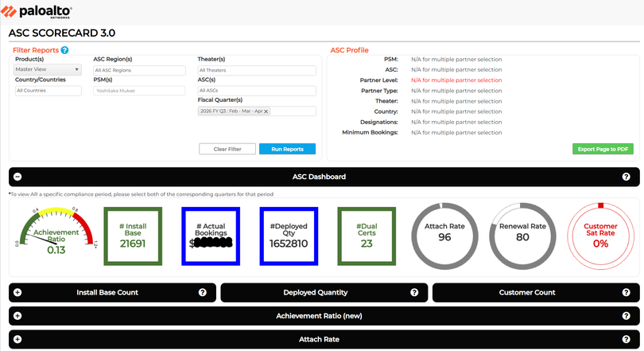Image resolution: width=644 pixels, height=351 pixels.
Task: Click the Clear Filter button
Action: tap(227, 149)
